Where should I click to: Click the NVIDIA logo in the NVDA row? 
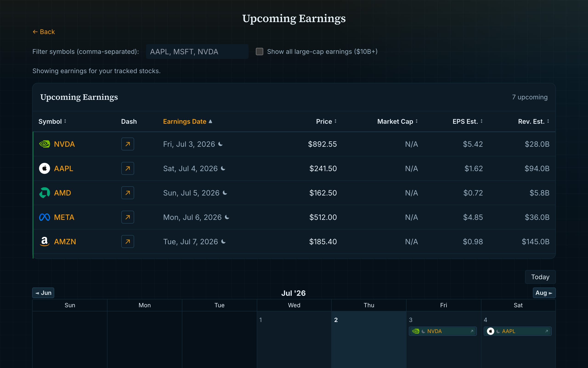point(45,144)
